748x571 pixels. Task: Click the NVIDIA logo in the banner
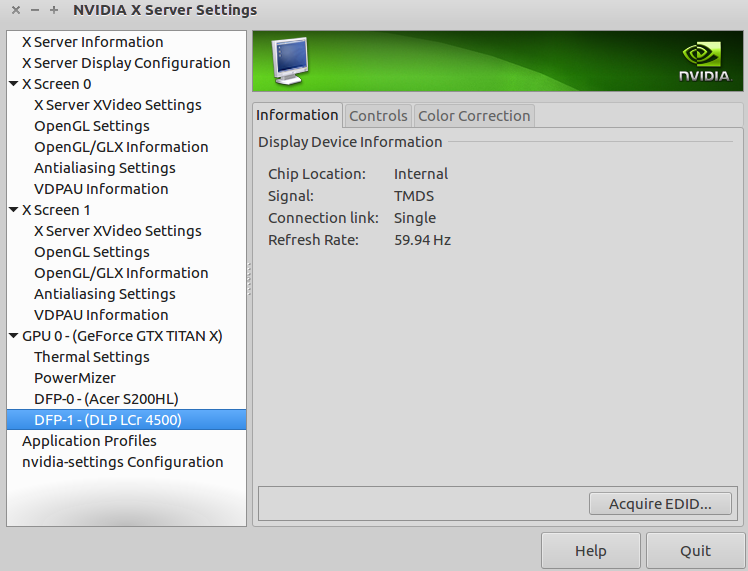704,61
